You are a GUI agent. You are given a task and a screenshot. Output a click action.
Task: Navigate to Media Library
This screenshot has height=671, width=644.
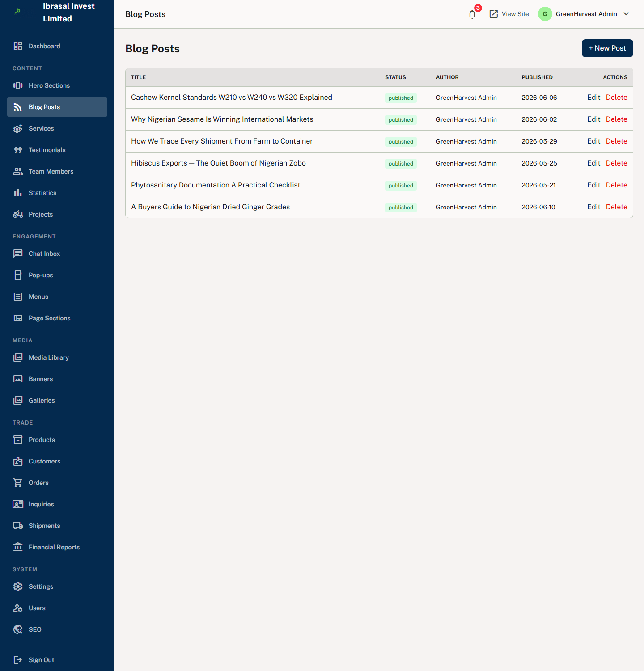click(57, 357)
